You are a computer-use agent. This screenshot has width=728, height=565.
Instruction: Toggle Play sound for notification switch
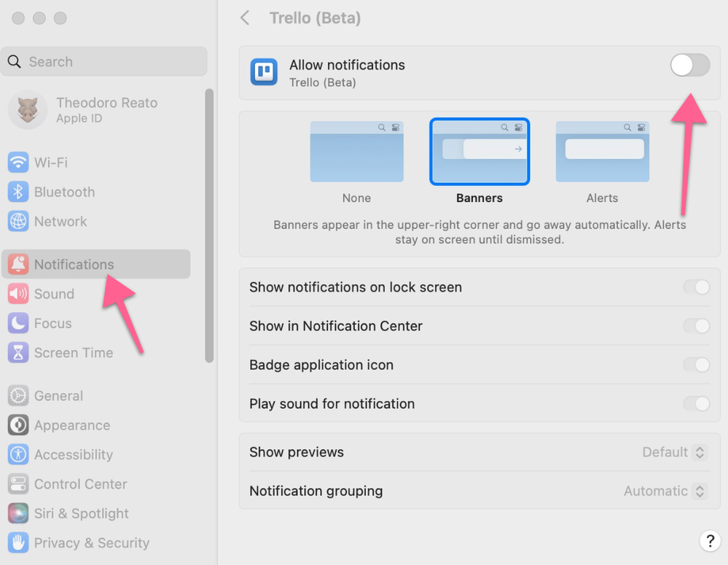click(697, 403)
